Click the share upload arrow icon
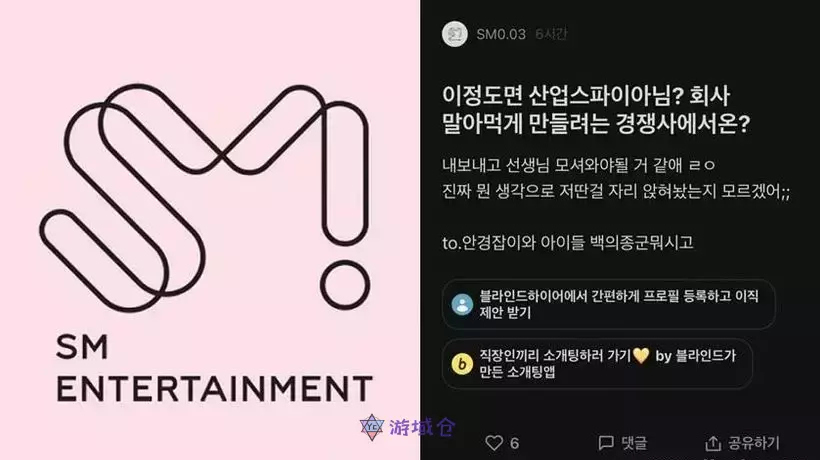 pyautogui.click(x=713, y=443)
